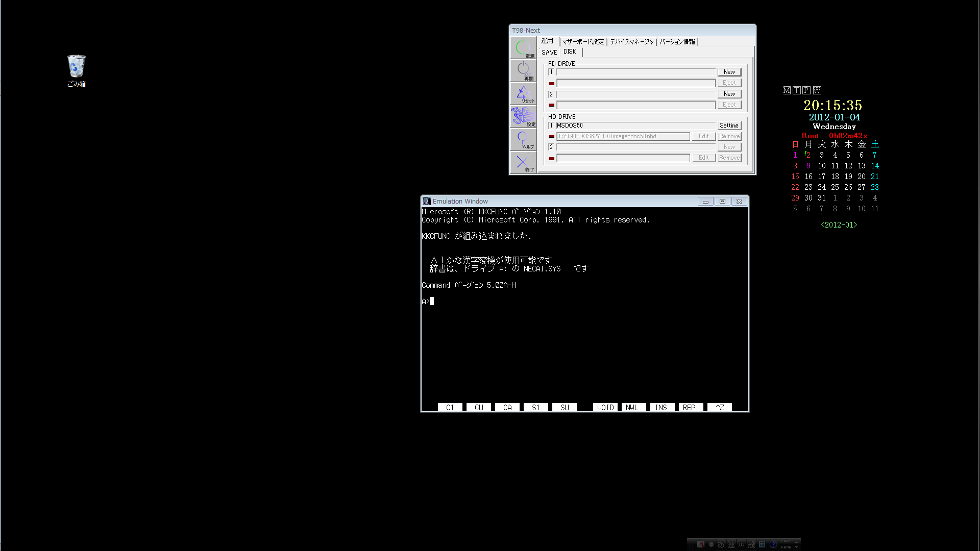The width and height of the screenshot is (980, 551).
Task: Click the 再開 resume icon
Action: point(523,70)
